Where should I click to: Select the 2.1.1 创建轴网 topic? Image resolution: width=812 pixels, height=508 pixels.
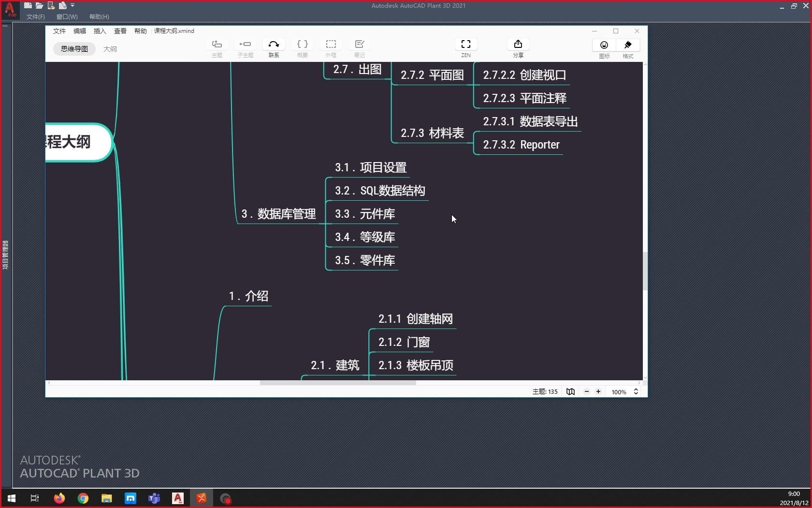coord(416,319)
